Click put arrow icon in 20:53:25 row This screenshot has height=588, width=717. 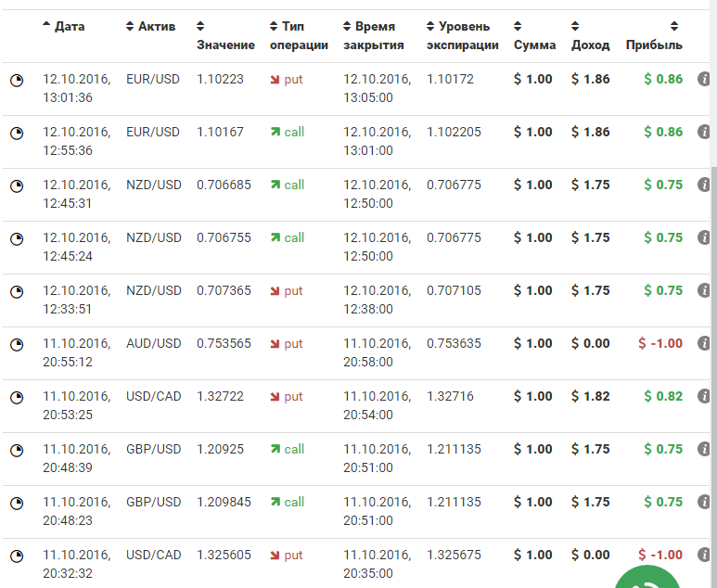275,397
